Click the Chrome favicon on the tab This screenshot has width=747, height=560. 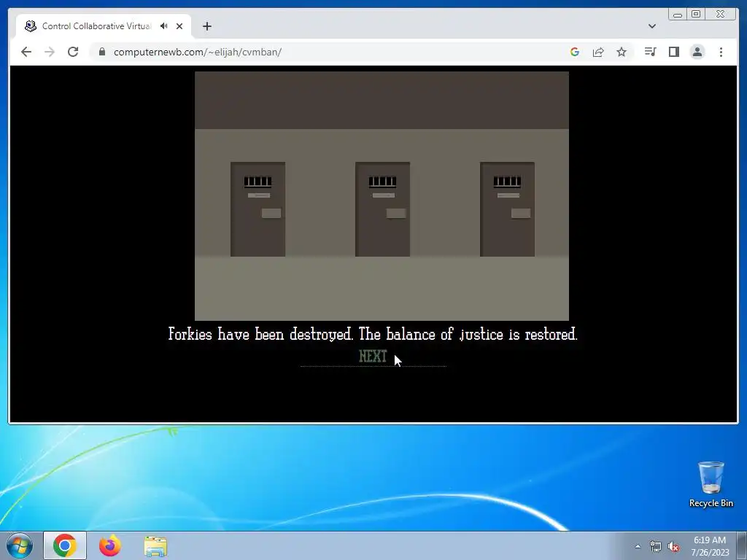point(31,26)
